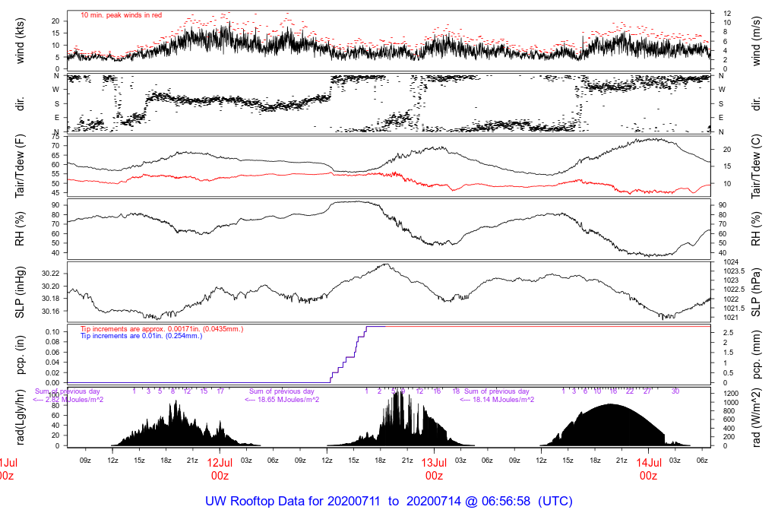Viewport: 778px width, 532px height.
Task: Click the '30.22' pressure tick value
Action: coord(51,274)
